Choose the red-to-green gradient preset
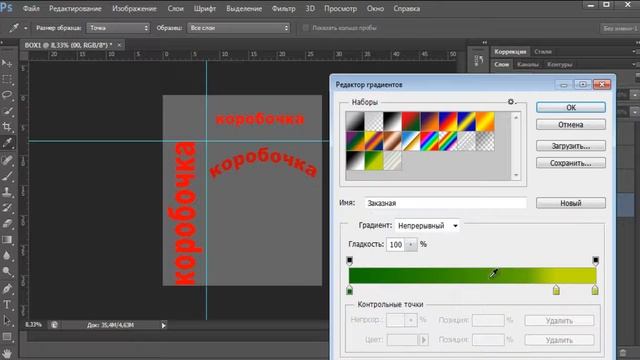640x360 pixels. coord(411,121)
